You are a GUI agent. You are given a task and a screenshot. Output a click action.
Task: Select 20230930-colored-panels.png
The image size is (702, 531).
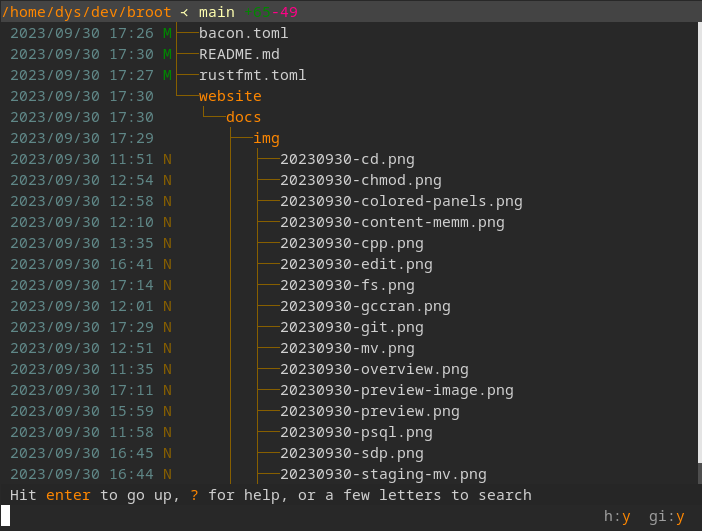[401, 201]
